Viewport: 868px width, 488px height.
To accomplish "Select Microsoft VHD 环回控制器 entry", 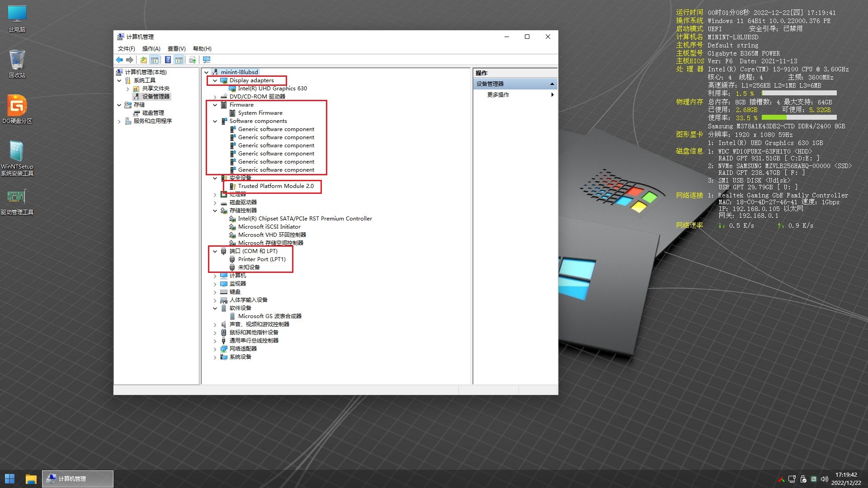I will coord(272,235).
